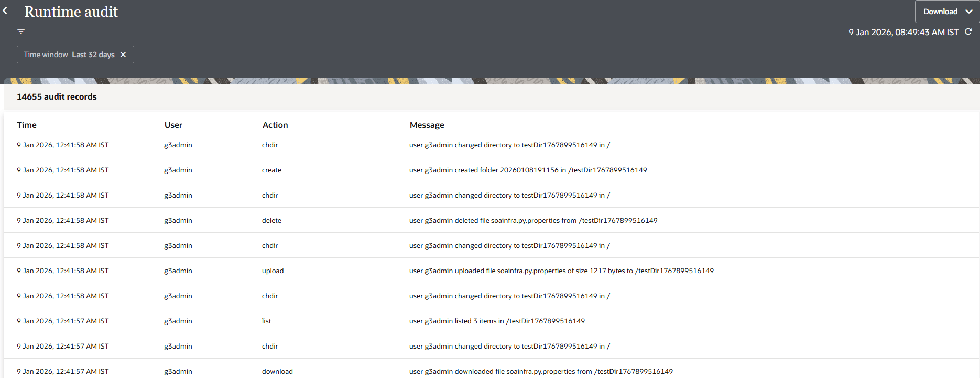Screen dimensions: 980x378
Task: Select the Action column header
Action: tap(275, 125)
